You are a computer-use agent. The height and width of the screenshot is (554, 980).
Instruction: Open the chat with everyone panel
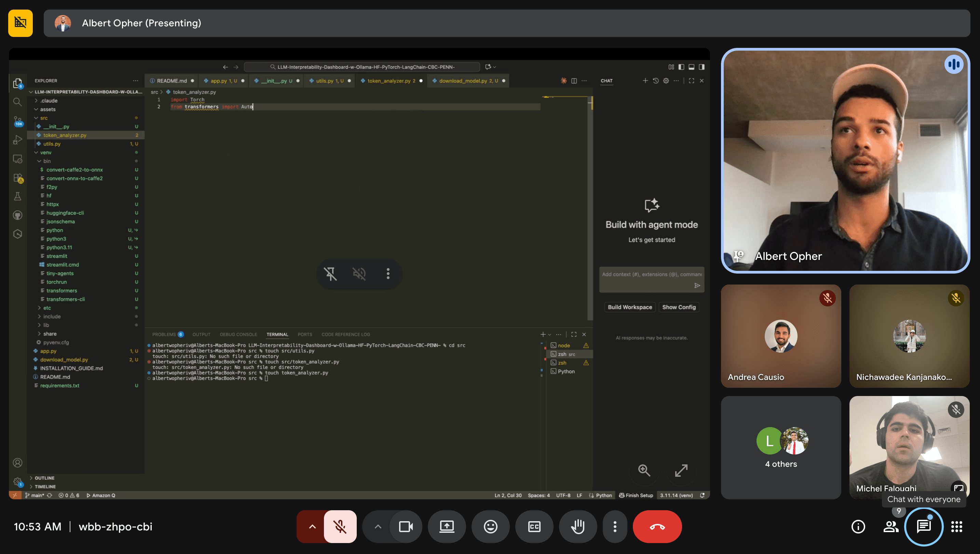pyautogui.click(x=924, y=527)
